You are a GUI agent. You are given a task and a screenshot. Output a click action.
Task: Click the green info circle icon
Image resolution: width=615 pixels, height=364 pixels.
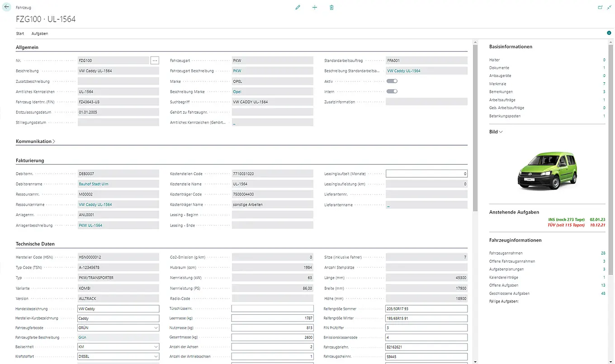coord(609,33)
